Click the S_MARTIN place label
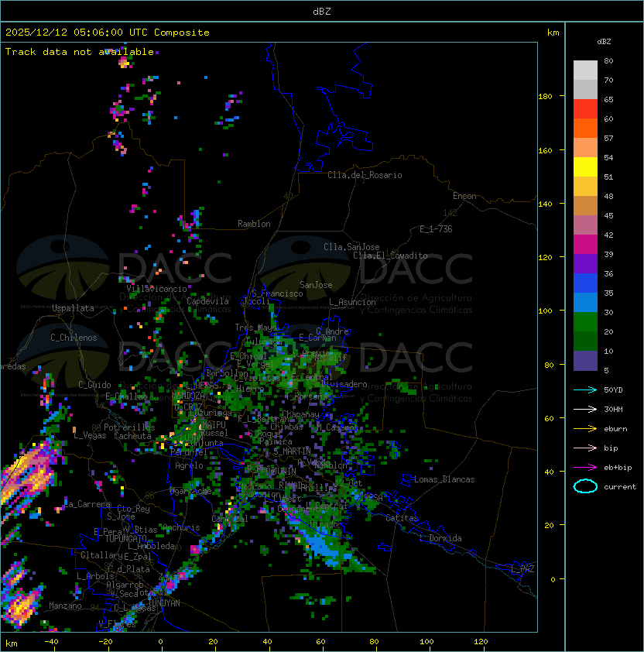The height and width of the screenshot is (652, 644). click(x=293, y=451)
